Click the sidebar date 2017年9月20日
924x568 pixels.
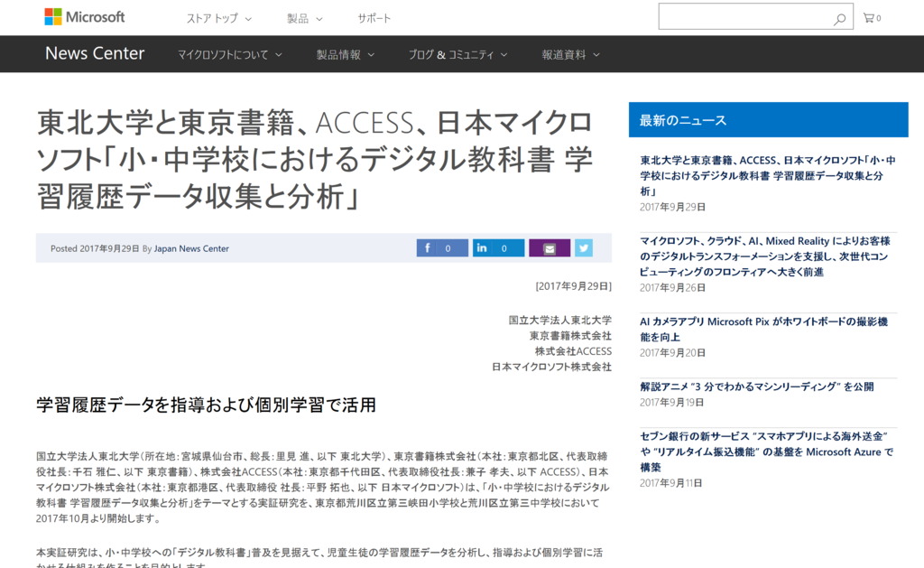pos(672,353)
